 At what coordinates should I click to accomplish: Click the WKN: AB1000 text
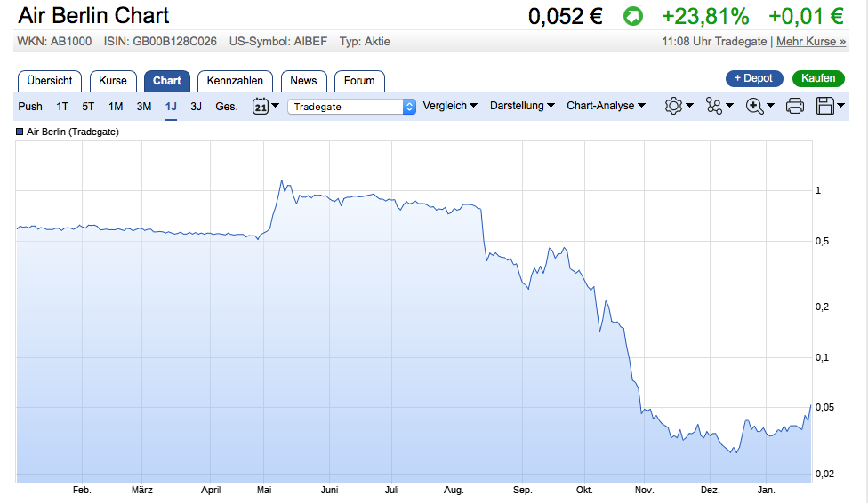(54, 42)
